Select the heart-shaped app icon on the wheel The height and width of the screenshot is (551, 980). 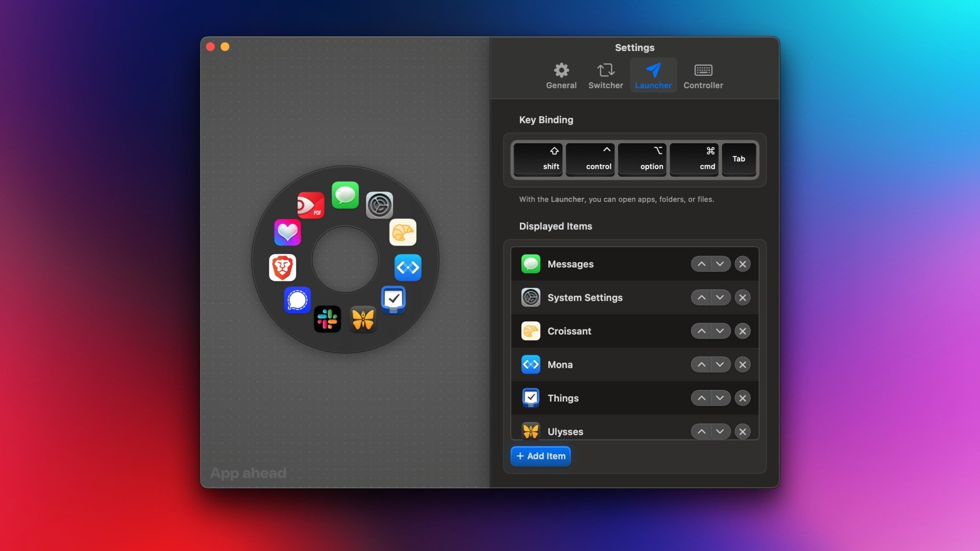[x=287, y=232]
